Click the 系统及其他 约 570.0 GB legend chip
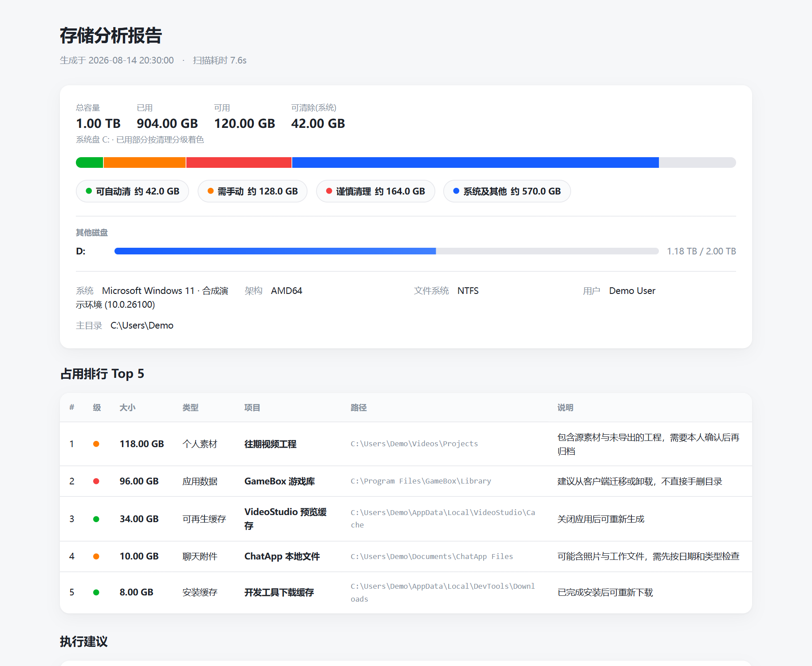The image size is (812, 666). click(x=507, y=191)
